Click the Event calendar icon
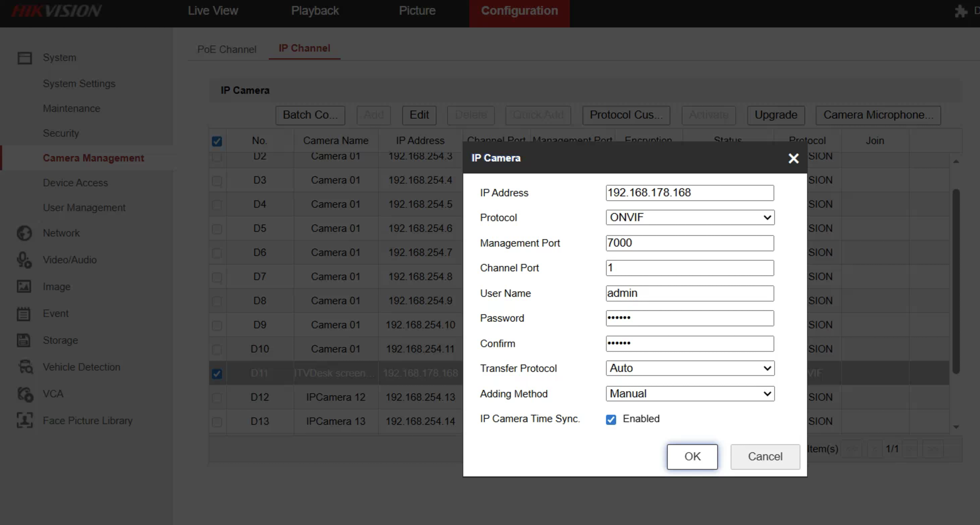This screenshot has height=525, width=980. click(x=24, y=314)
